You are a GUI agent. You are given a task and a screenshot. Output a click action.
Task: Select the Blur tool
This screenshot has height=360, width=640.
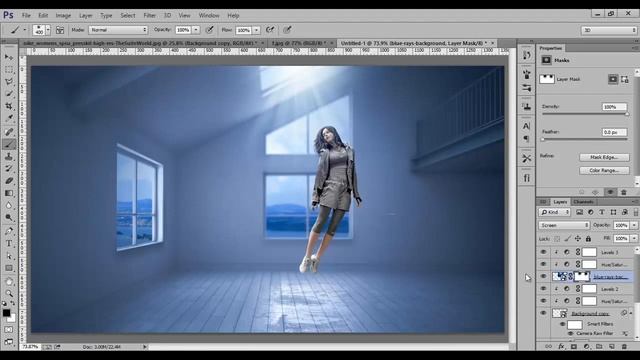[9, 205]
